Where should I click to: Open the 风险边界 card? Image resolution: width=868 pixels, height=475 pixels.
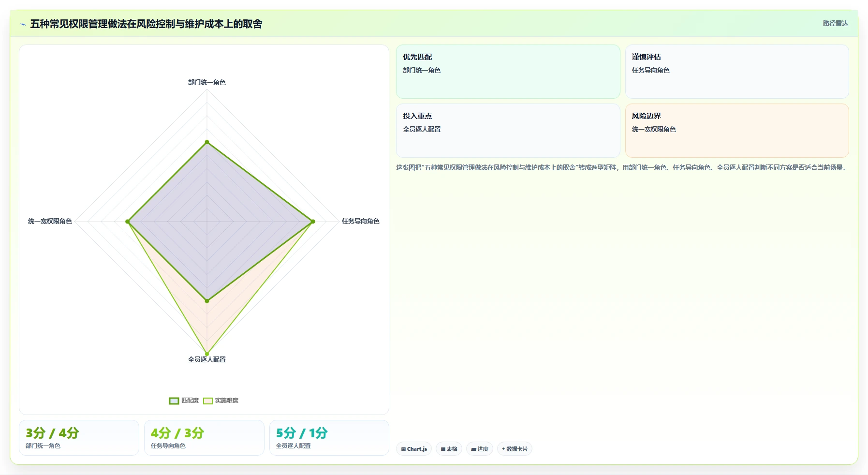coord(737,131)
